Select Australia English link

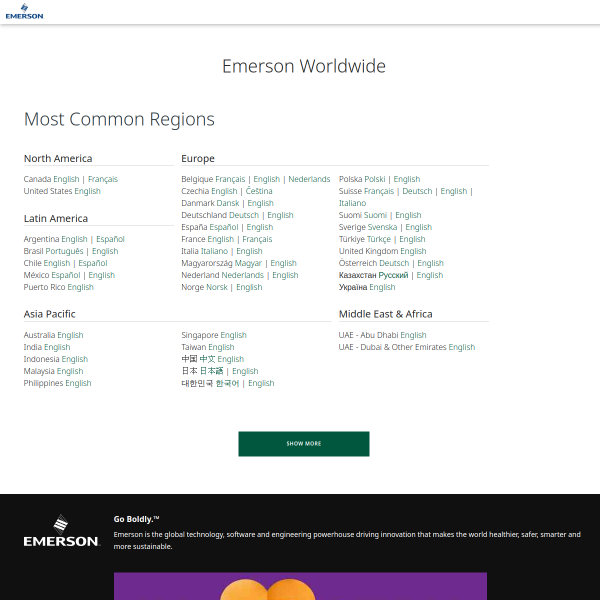coord(70,335)
